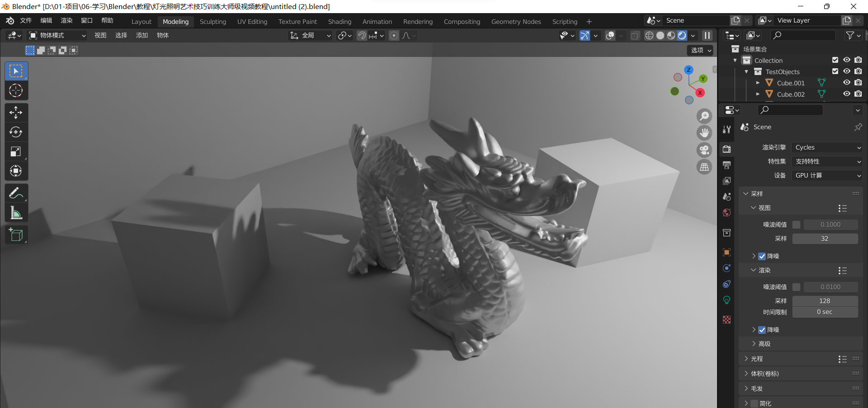868x408 pixels.
Task: Select the Transform tool
Action: pos(16,171)
